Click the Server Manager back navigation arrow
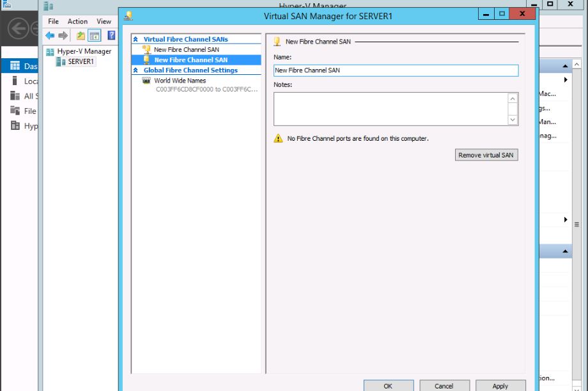This screenshot has height=391, width=588. coord(19,28)
